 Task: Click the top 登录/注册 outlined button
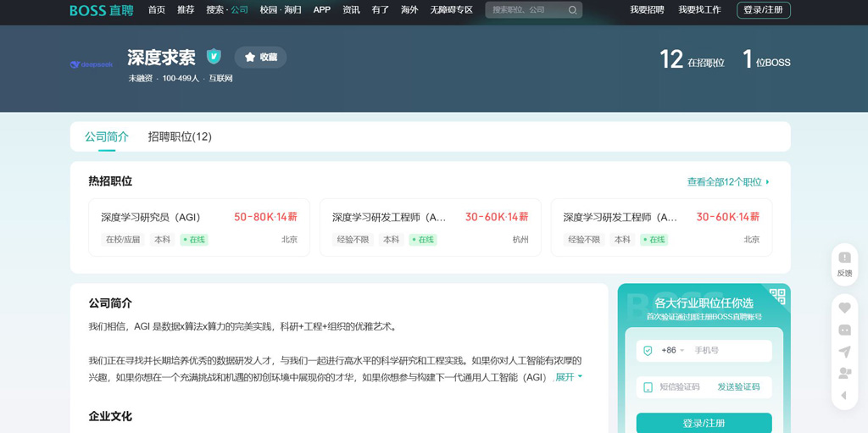coord(764,10)
